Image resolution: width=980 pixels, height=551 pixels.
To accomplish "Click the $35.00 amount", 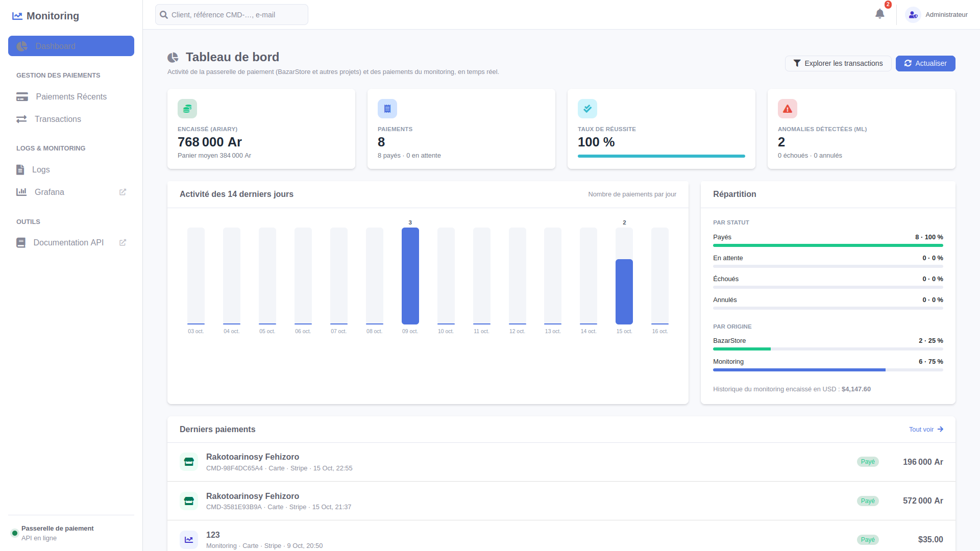I will click(930, 539).
